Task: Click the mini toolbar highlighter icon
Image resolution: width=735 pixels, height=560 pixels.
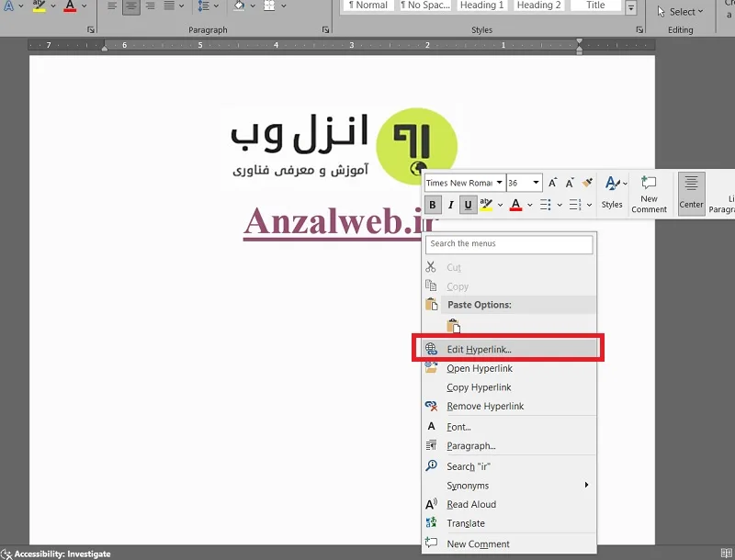Action: click(486, 205)
